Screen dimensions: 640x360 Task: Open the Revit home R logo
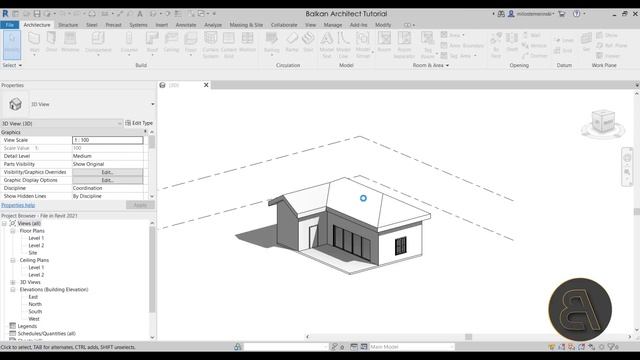[x=5, y=14]
